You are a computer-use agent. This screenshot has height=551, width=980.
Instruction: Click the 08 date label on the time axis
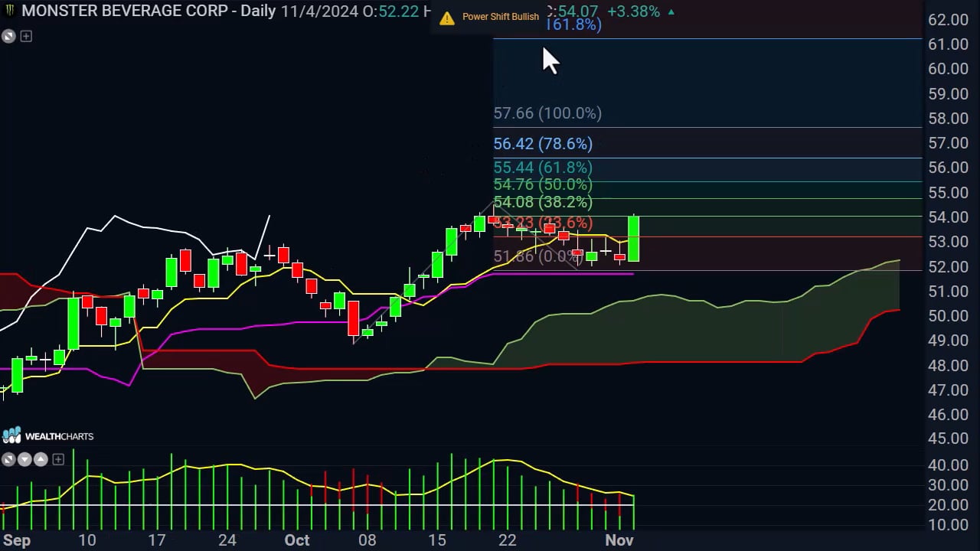coord(367,540)
